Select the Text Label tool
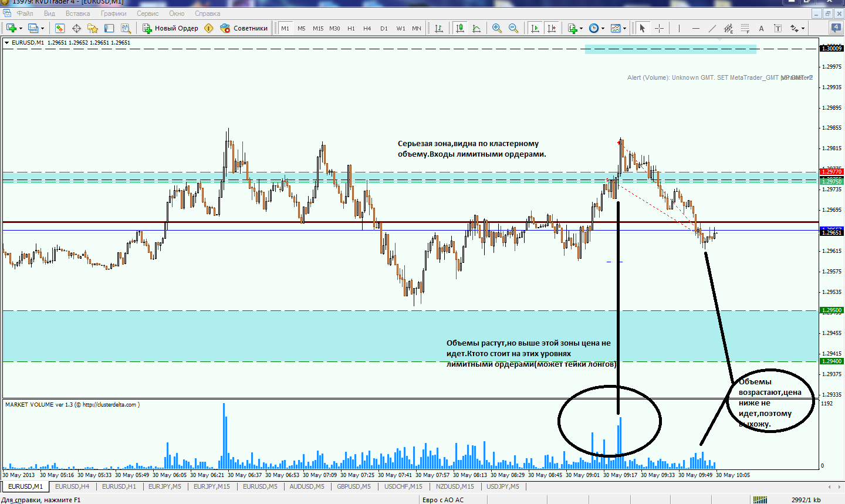 [x=778, y=28]
